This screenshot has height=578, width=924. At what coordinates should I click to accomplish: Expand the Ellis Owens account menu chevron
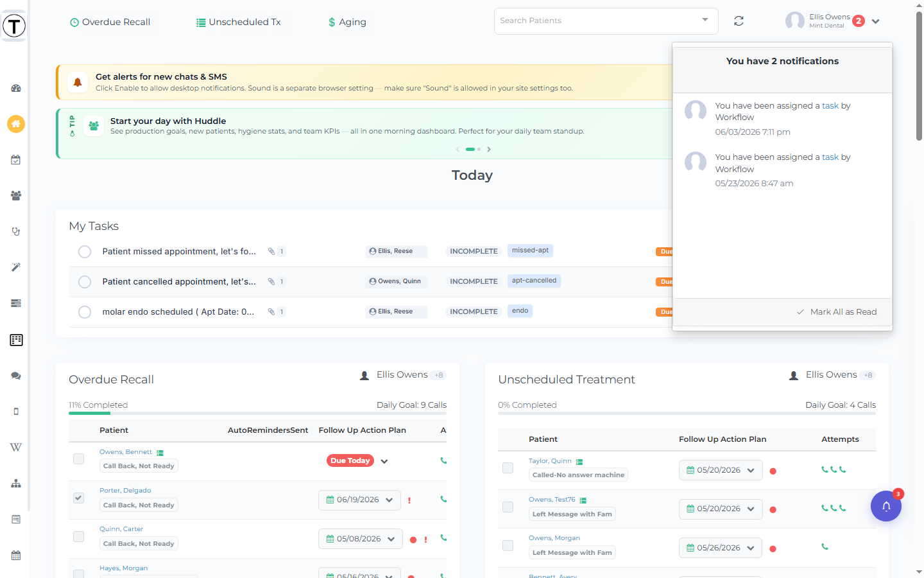(x=875, y=21)
